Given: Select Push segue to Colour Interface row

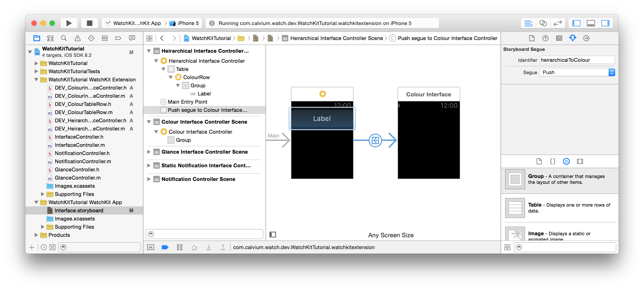Looking at the screenshot, I should (x=204, y=110).
